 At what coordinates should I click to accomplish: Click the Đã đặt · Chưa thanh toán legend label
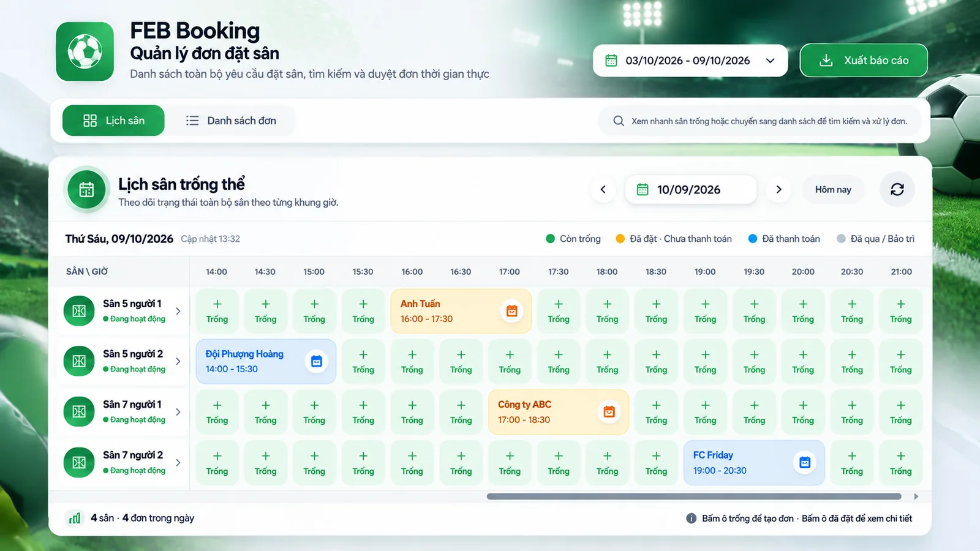[x=680, y=239]
